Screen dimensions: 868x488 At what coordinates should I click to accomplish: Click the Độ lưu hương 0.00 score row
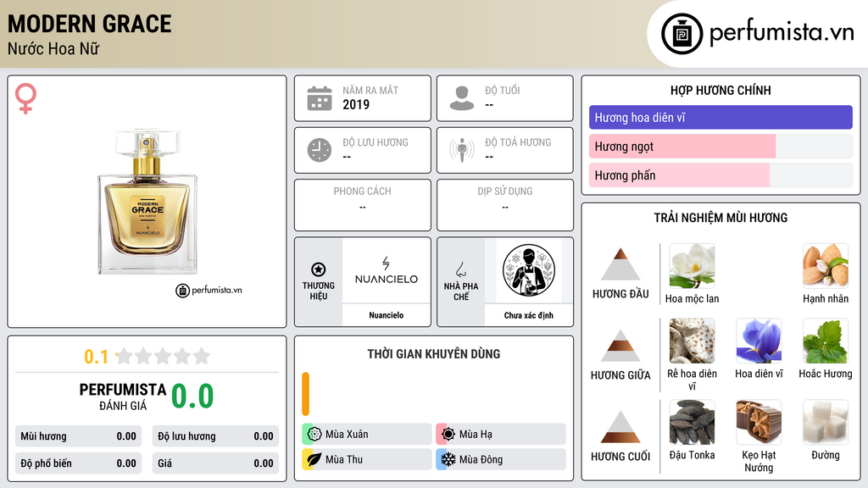point(215,436)
